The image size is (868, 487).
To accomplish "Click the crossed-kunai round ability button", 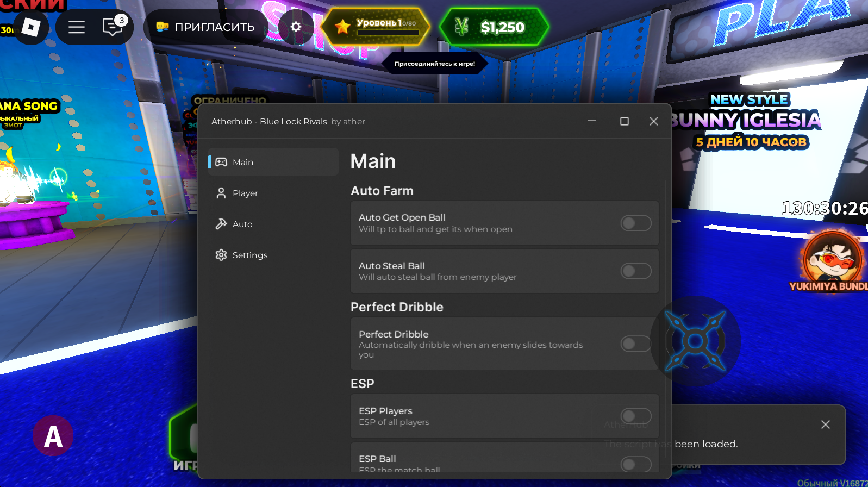I will (x=696, y=341).
